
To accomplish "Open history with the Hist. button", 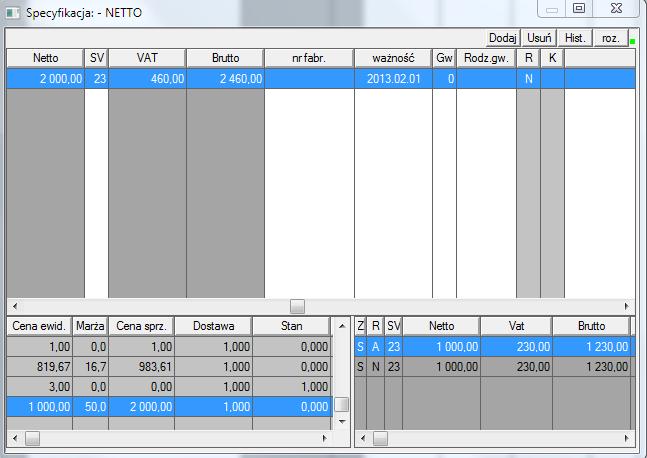I will click(575, 37).
